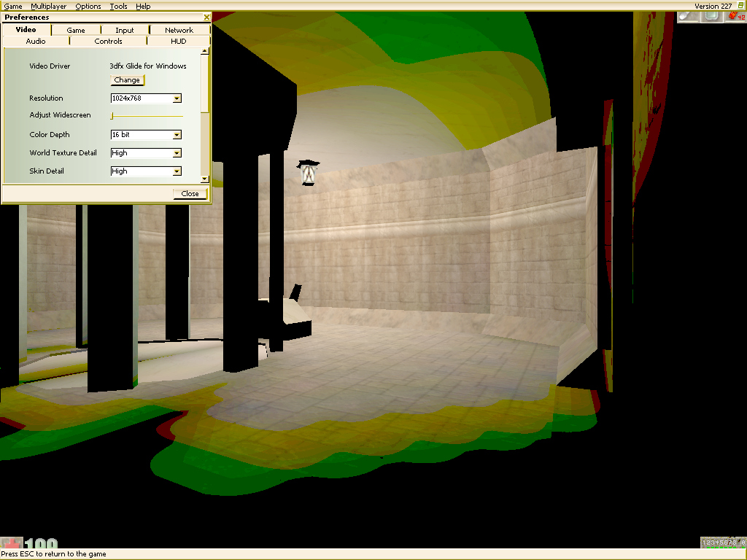Switch to the Audio tab
Viewport: 747px width, 560px height.
click(36, 41)
